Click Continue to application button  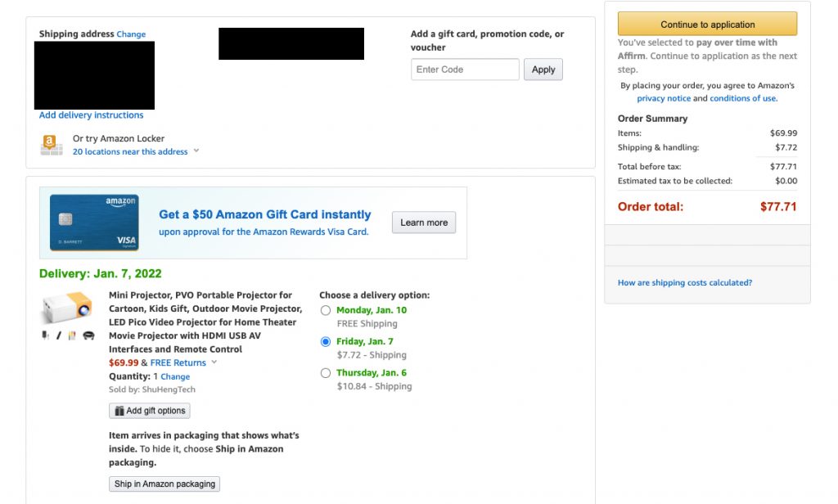[707, 25]
